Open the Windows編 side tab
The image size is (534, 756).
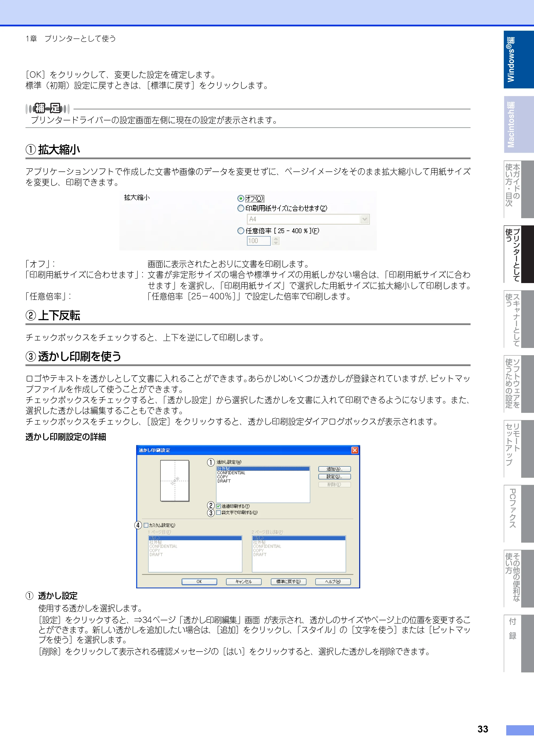[519, 60]
